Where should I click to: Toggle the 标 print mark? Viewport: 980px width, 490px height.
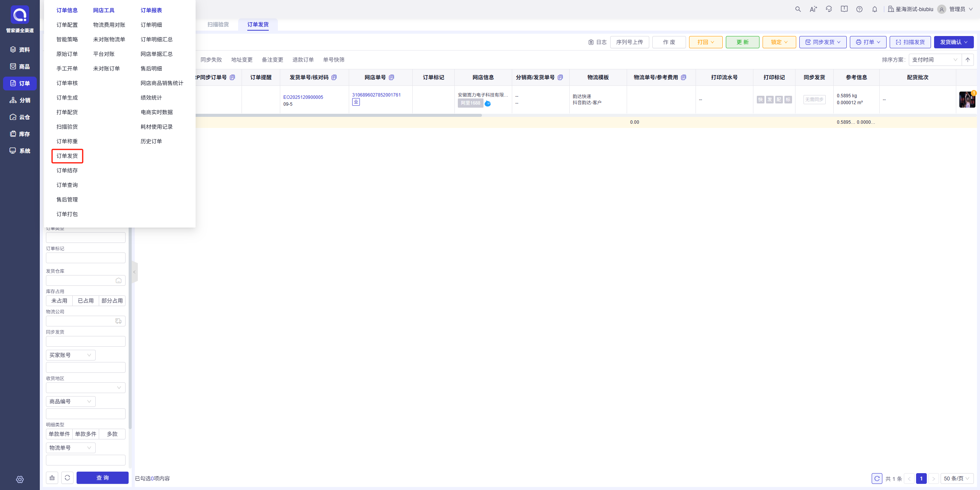point(788,100)
